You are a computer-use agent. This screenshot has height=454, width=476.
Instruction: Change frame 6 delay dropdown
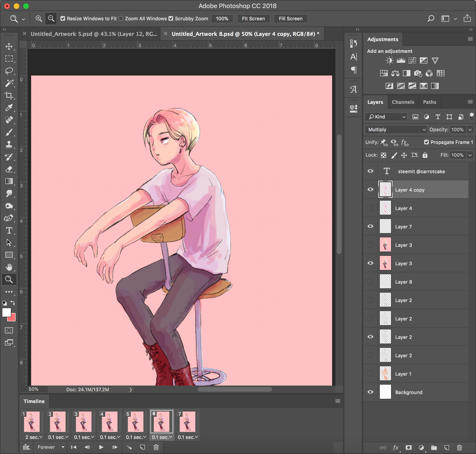[x=162, y=437]
